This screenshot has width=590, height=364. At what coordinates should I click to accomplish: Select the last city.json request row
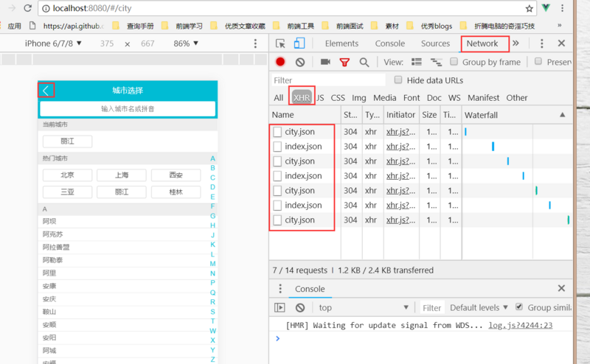click(x=420, y=220)
